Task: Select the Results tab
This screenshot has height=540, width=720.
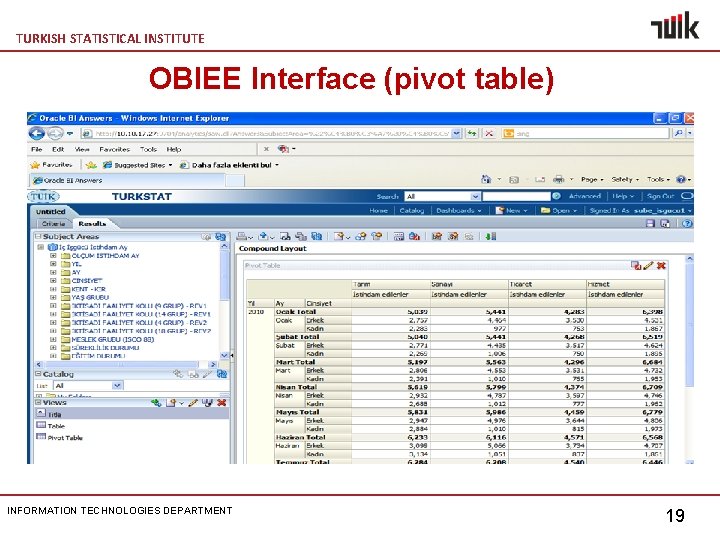Action: tap(92, 224)
